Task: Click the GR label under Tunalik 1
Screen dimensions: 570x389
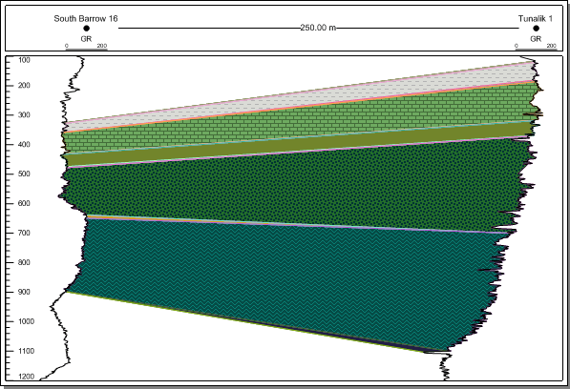Action: tap(536, 39)
